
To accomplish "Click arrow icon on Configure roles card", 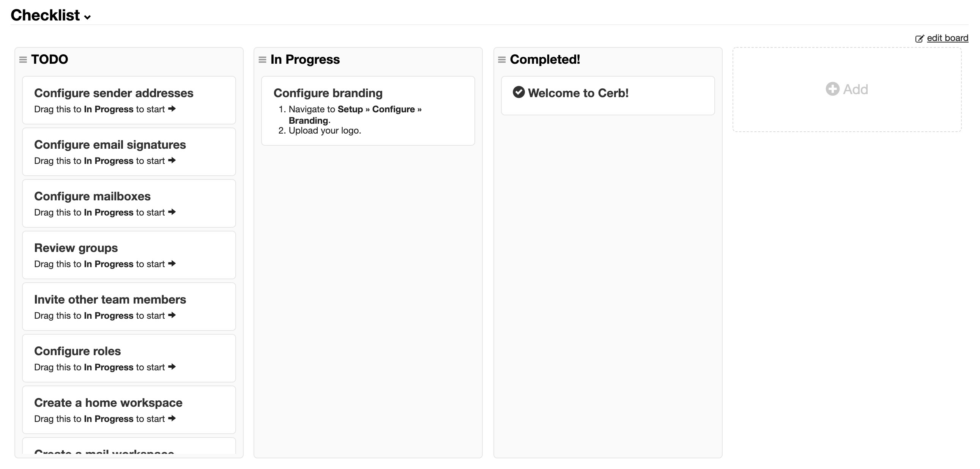I will [x=172, y=367].
